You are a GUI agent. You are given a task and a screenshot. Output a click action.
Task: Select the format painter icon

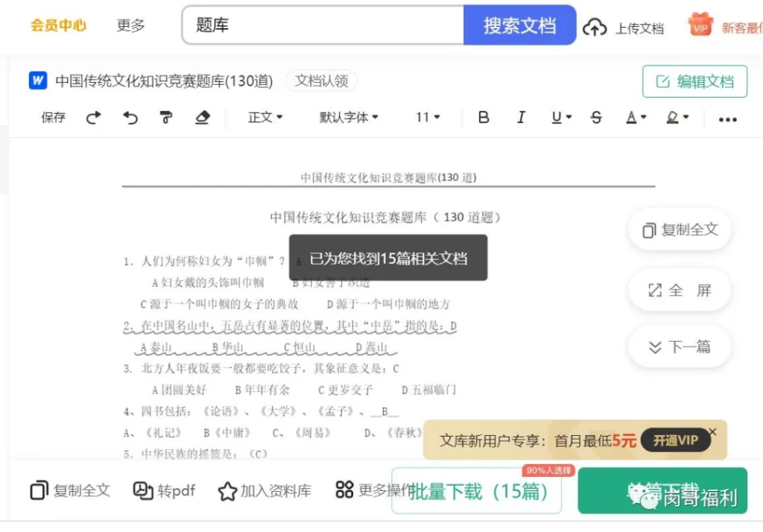point(166,117)
